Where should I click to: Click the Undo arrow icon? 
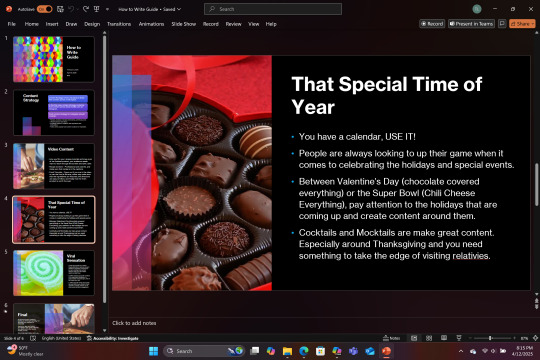tap(71, 9)
